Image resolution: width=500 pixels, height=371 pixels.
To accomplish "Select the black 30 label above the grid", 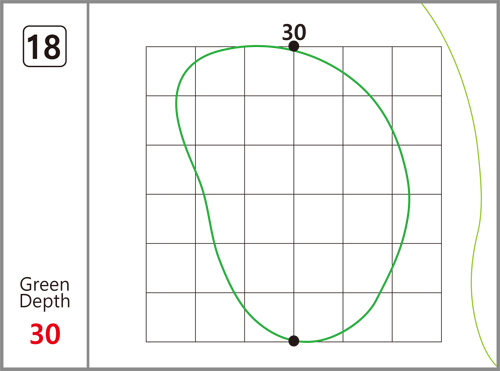I will point(294,32).
